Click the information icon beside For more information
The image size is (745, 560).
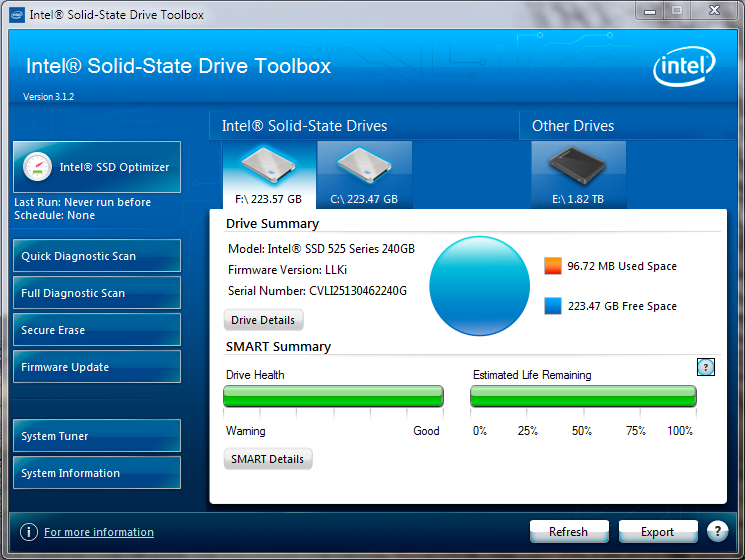click(29, 532)
